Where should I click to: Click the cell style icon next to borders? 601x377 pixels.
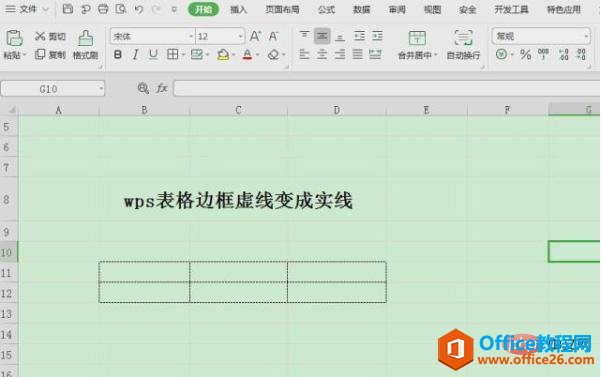[x=197, y=54]
